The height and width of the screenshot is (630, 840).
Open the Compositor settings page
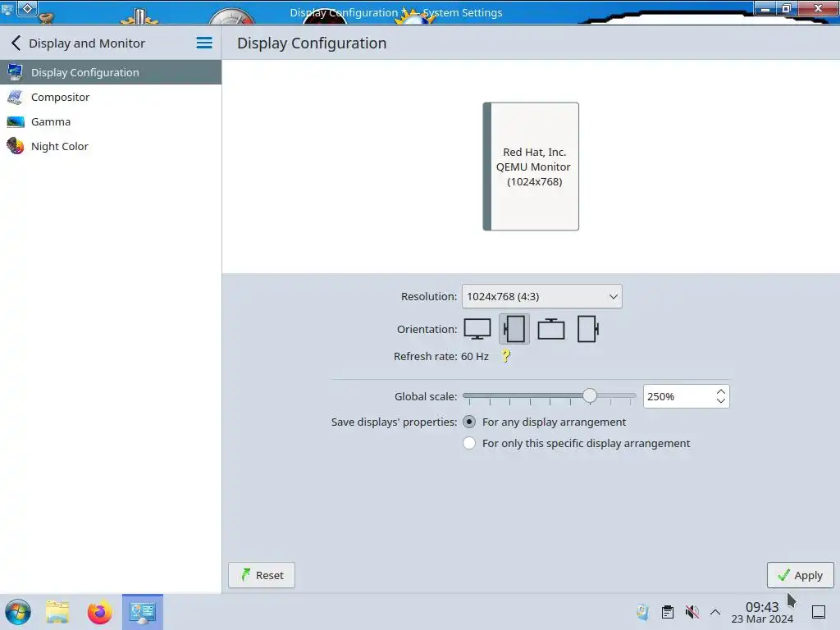point(111,97)
